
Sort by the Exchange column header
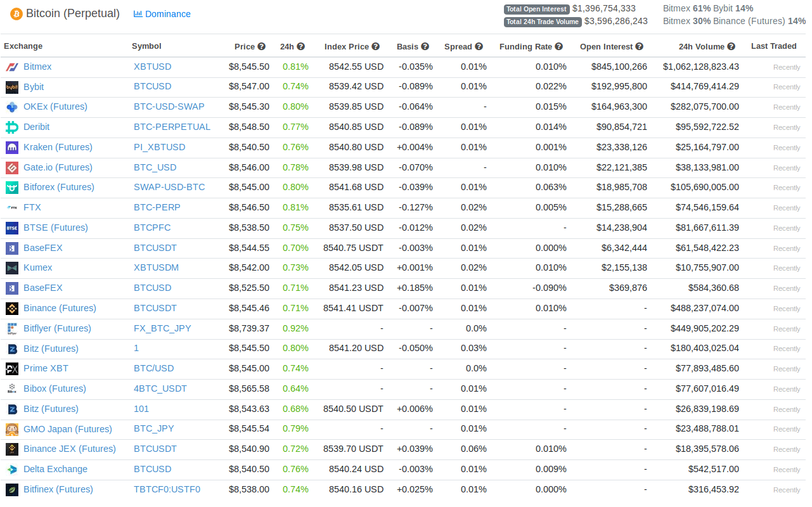[23, 46]
